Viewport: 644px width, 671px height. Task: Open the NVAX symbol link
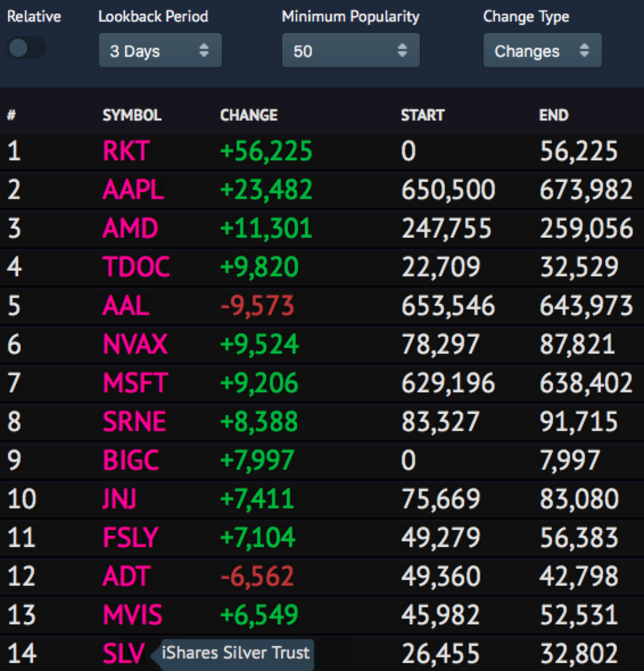point(135,344)
